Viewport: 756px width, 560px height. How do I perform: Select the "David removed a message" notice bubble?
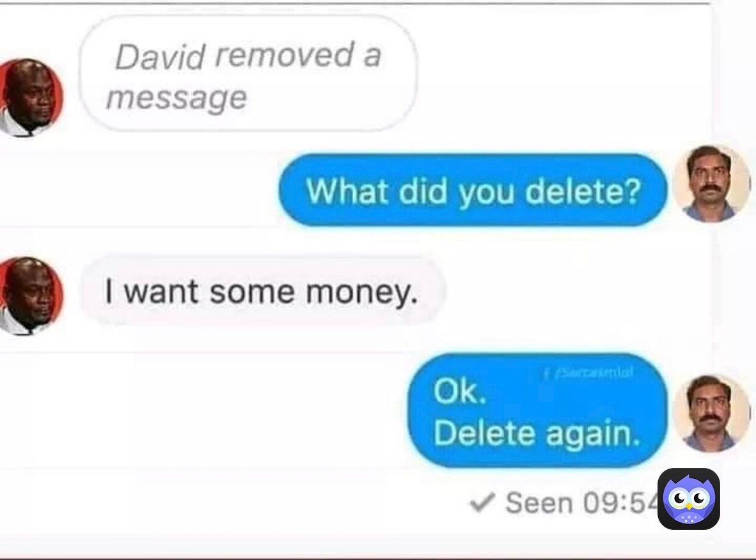248,74
